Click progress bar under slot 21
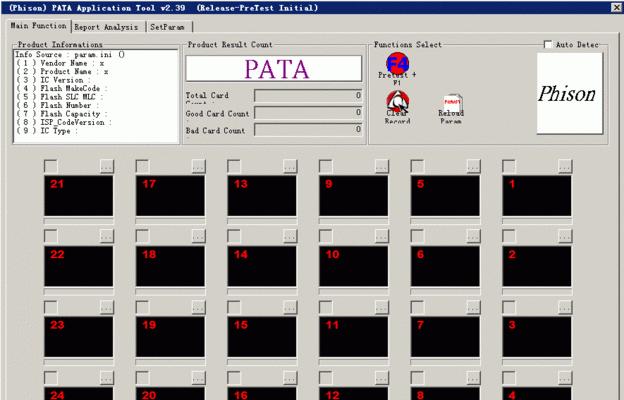The width and height of the screenshot is (624, 400). pos(78,221)
